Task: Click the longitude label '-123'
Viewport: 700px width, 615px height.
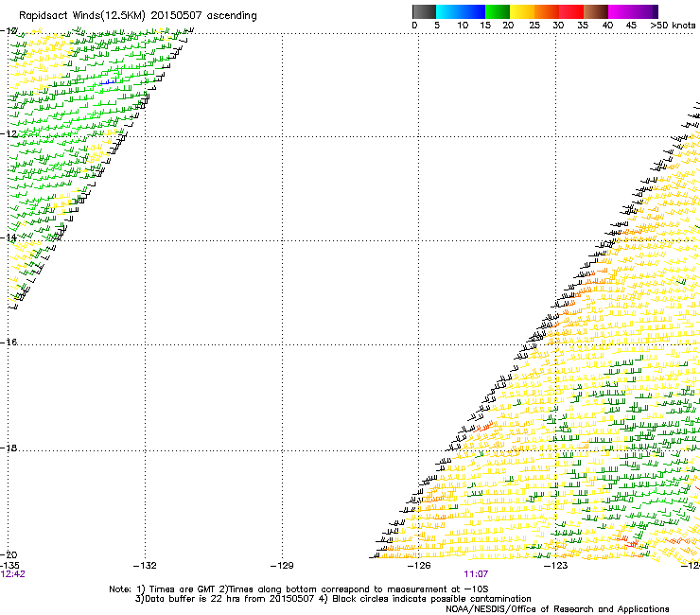Action: pyautogui.click(x=556, y=566)
